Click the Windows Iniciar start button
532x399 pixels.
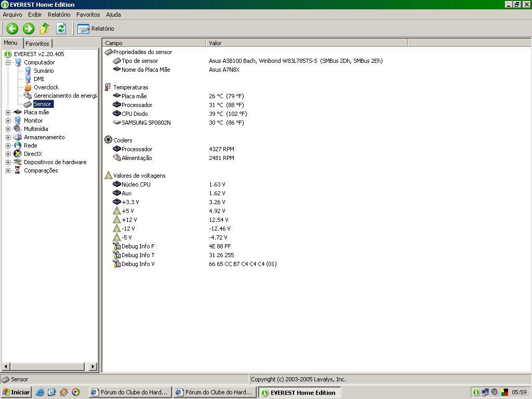(16, 392)
